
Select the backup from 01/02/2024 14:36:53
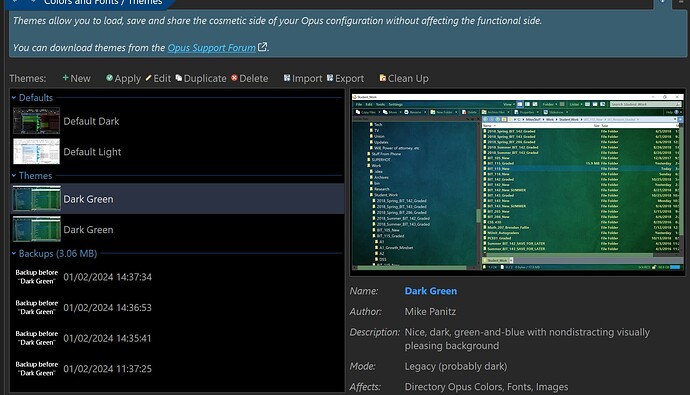(177, 307)
